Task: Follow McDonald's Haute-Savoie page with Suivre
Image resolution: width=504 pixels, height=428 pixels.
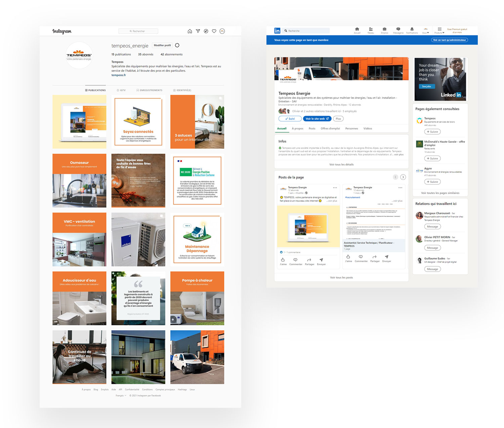Action: pos(432,158)
